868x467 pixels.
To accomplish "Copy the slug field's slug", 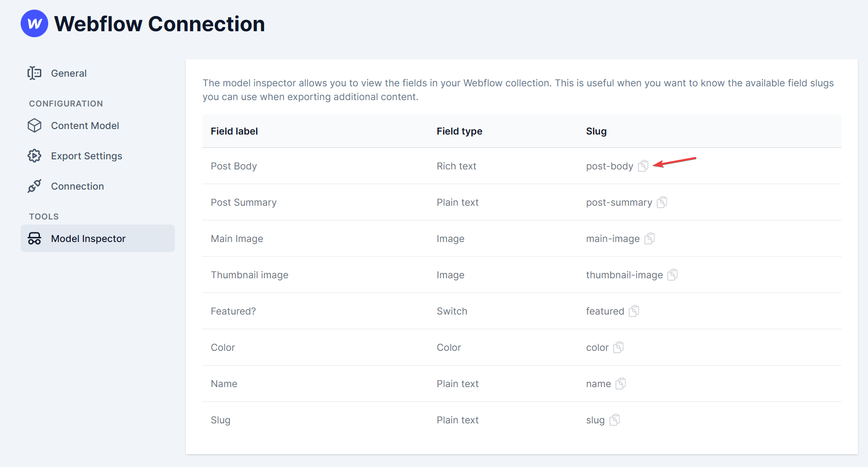I will point(615,420).
